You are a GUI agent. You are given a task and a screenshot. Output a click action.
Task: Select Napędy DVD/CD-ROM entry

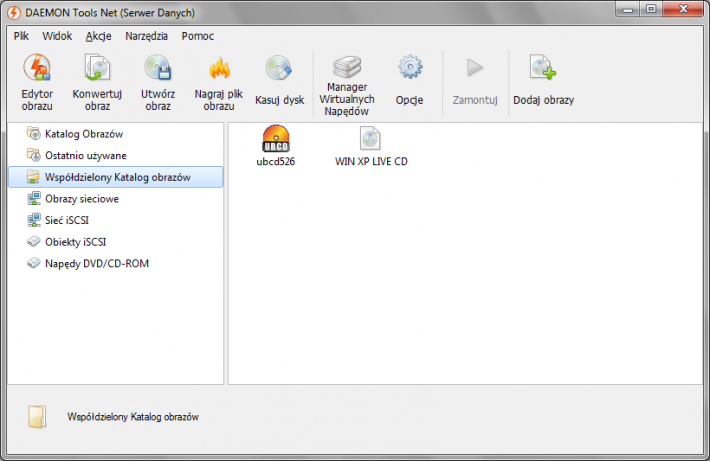116,264
